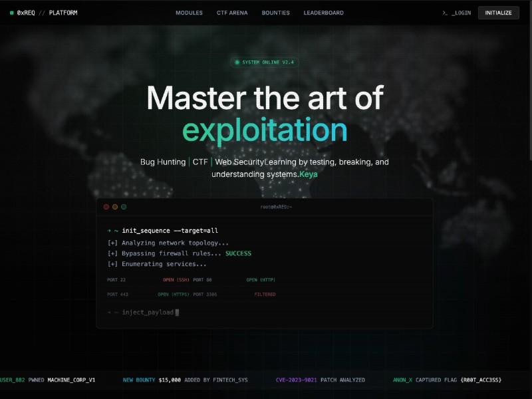Click the green pulse dot in SYSTEM ONLINE badge

(237, 62)
